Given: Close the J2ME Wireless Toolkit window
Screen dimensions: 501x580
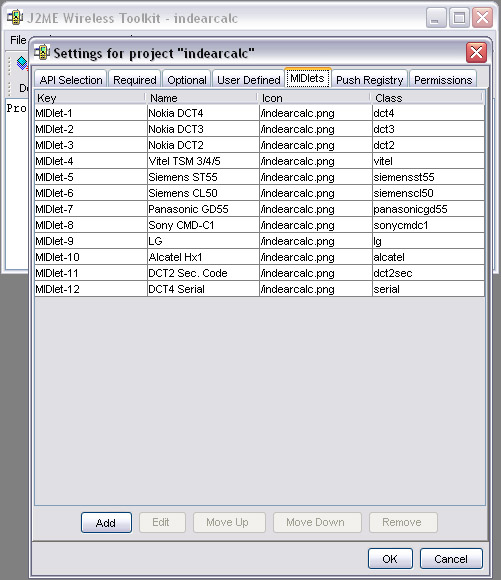Looking at the screenshot, I should pos(482,17).
